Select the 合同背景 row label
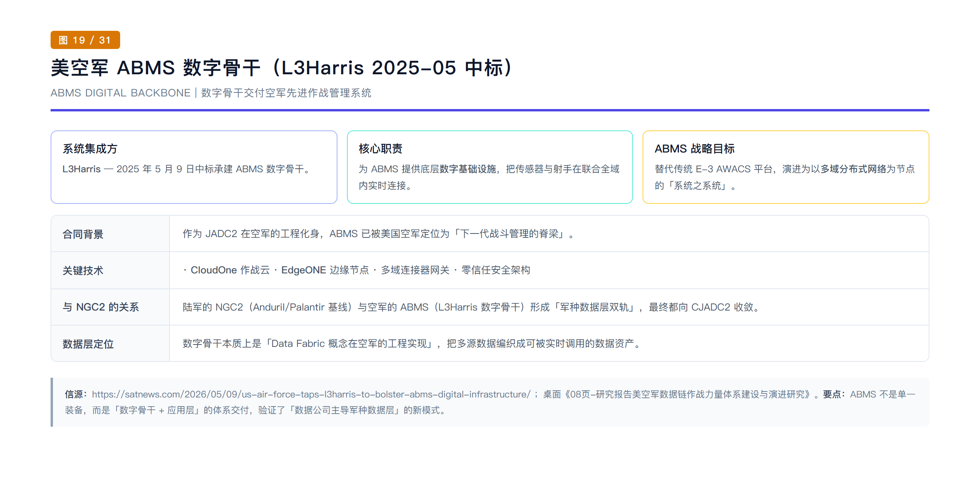This screenshot has width=980, height=482. 83,234
